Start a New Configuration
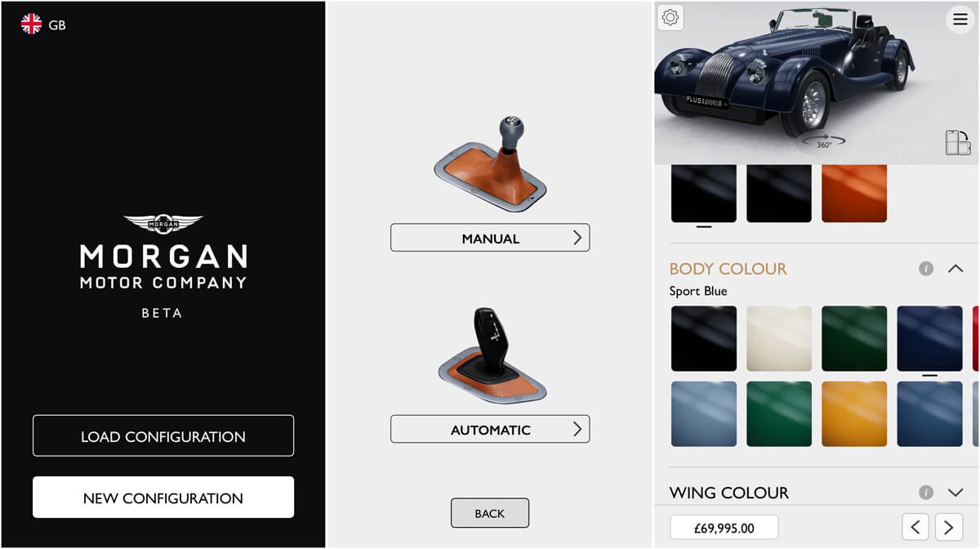 point(163,498)
